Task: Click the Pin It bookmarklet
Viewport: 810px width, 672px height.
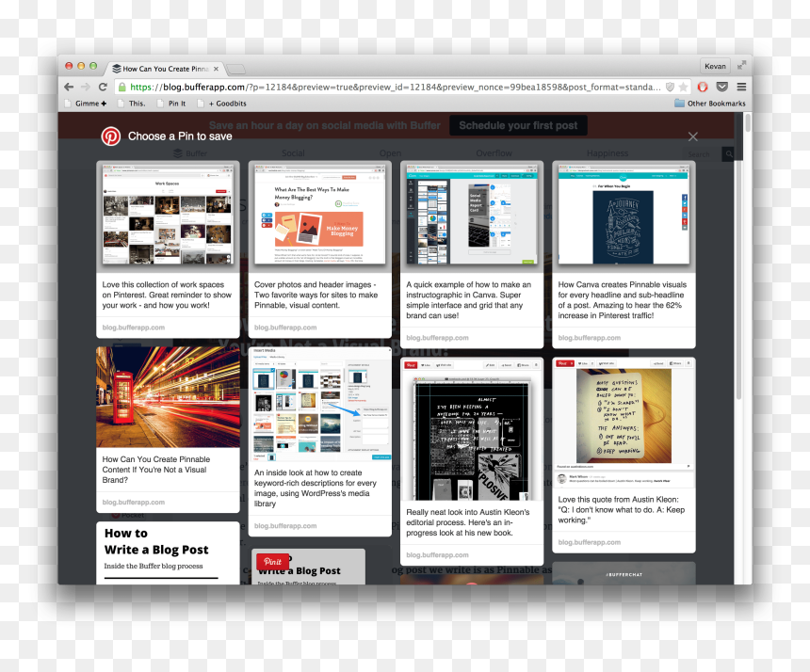Action: [x=171, y=104]
